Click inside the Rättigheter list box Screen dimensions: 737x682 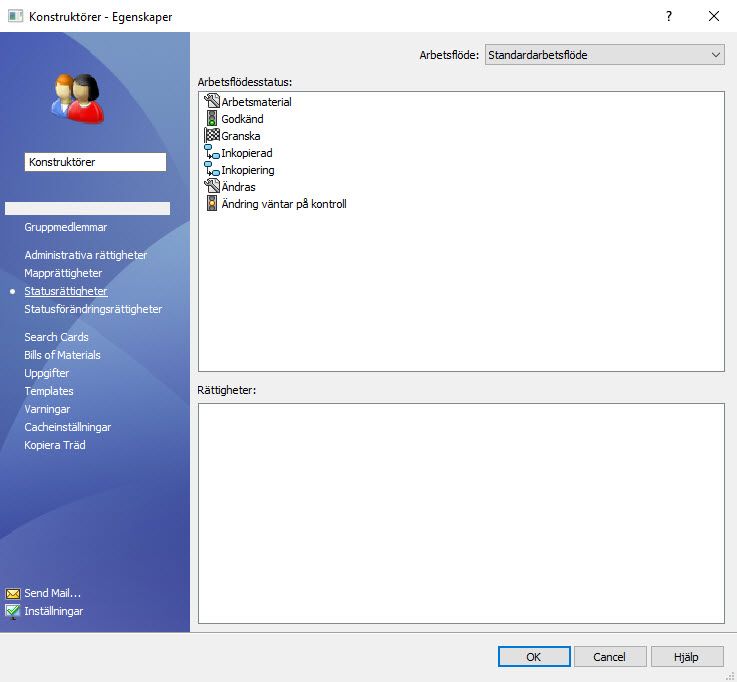click(461, 513)
